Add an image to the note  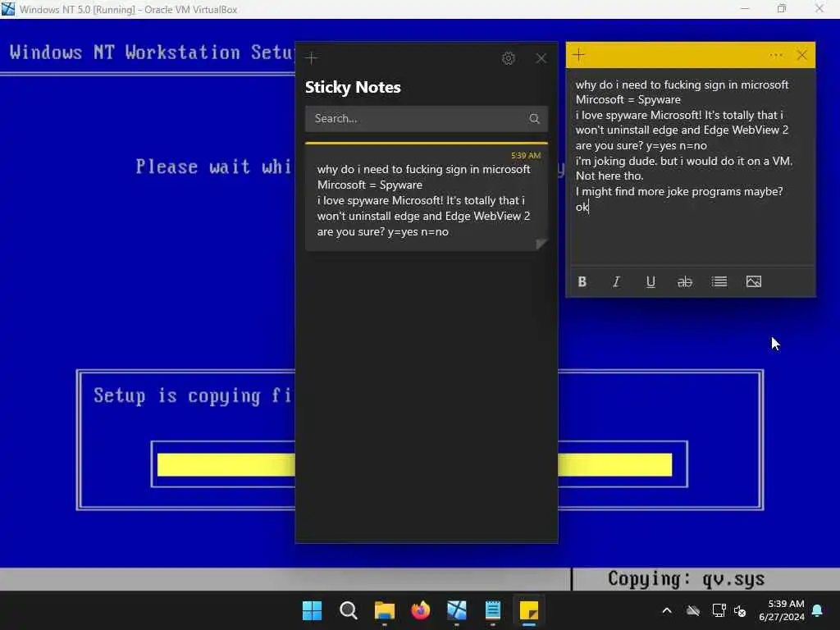(x=754, y=282)
